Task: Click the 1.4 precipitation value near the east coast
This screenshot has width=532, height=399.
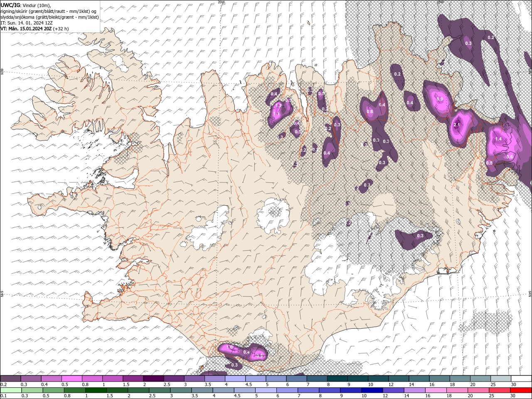Action: click(x=499, y=139)
